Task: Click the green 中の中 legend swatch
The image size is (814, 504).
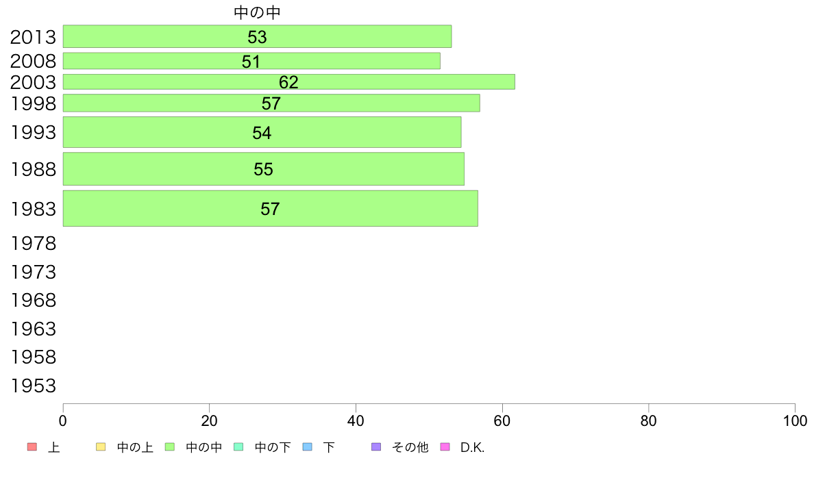Action: click(170, 447)
